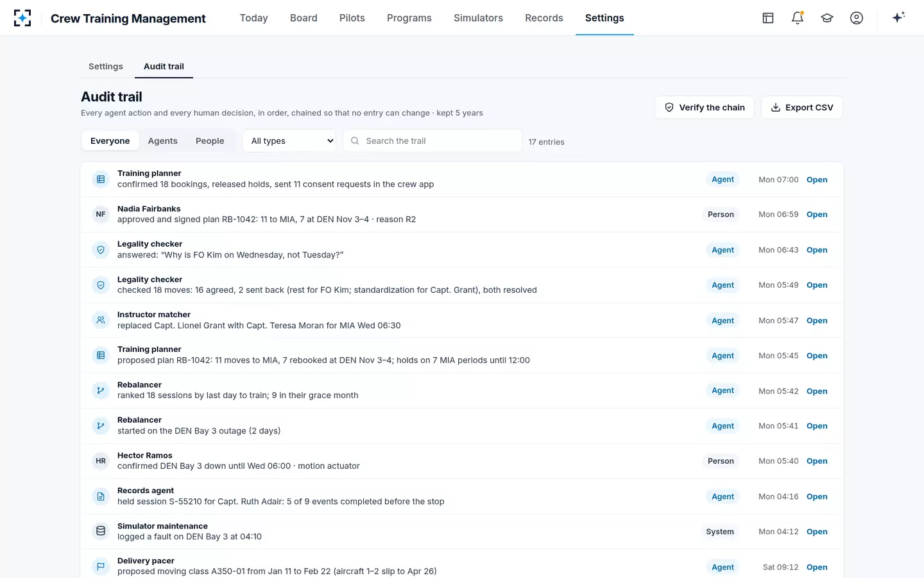The width and height of the screenshot is (924, 578).
Task: Open the Mon 07:00 Training planner entry
Action: click(x=817, y=180)
